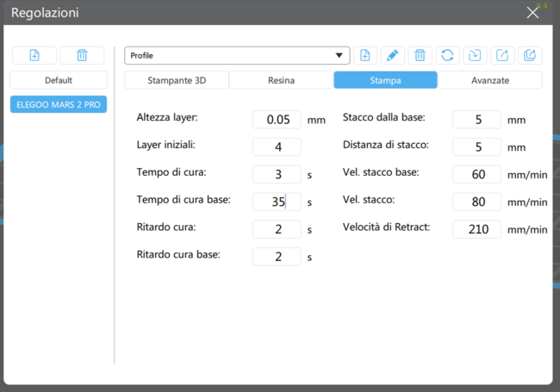Viewport: 560px width, 392px height.
Task: Go to the Avanzate tab
Action: 489,80
